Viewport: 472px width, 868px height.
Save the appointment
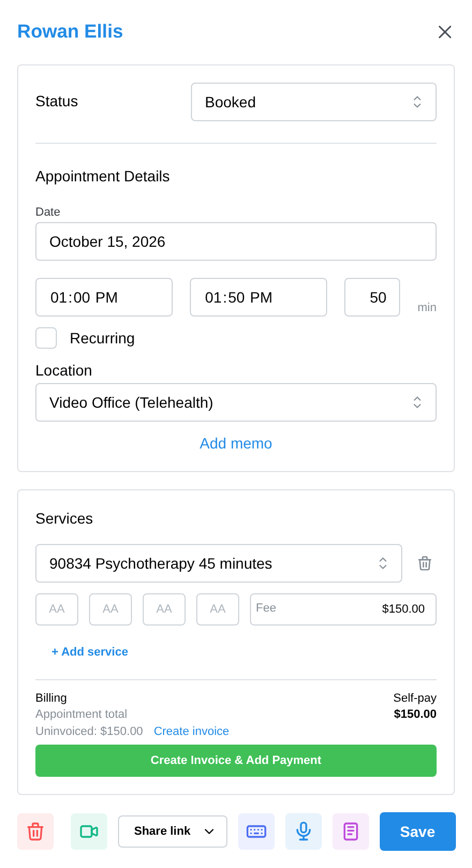tap(418, 832)
